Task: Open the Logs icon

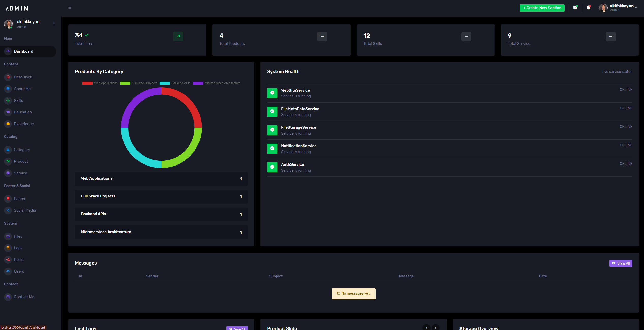Action: (8, 248)
